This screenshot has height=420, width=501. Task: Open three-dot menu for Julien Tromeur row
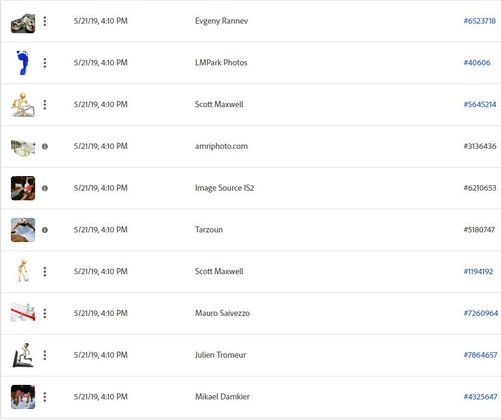45,355
